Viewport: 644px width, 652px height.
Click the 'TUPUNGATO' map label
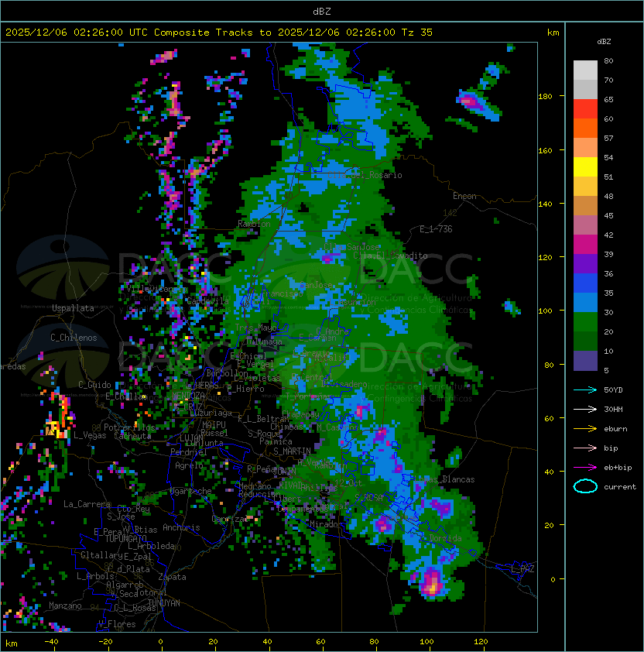click(125, 538)
